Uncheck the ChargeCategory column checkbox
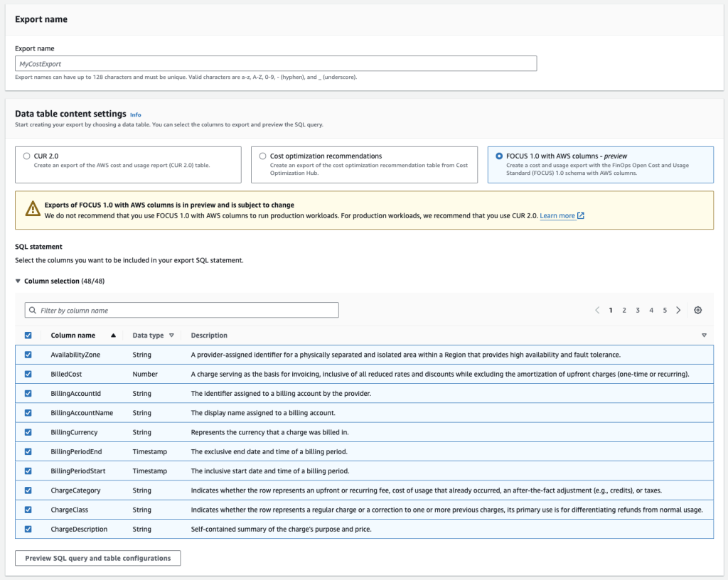 pos(28,490)
